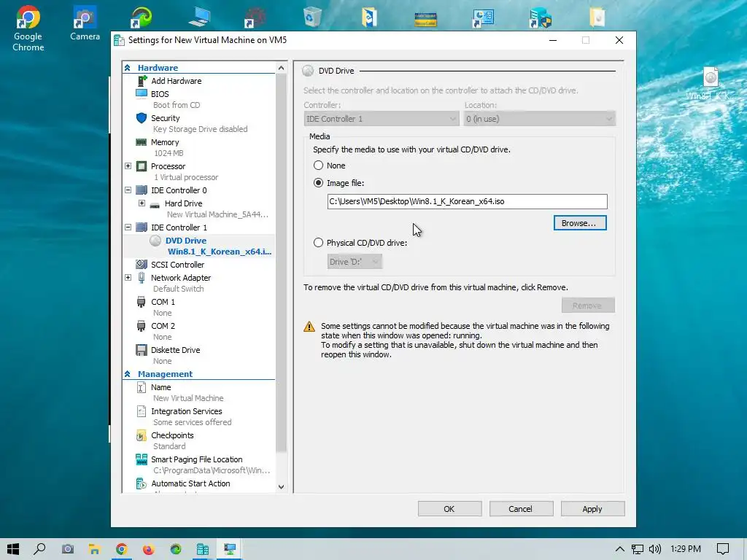Click the Processor chip icon
This screenshot has width=747, height=560.
142,166
